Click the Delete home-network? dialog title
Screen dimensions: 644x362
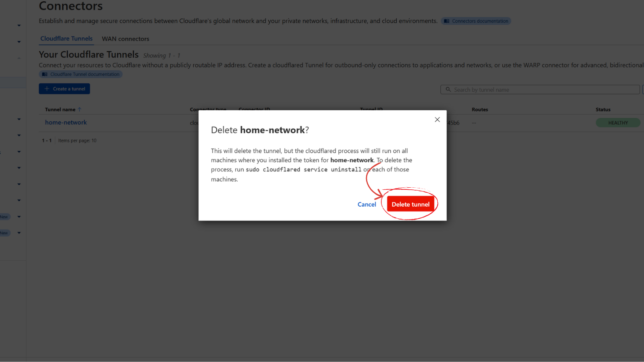(x=260, y=130)
